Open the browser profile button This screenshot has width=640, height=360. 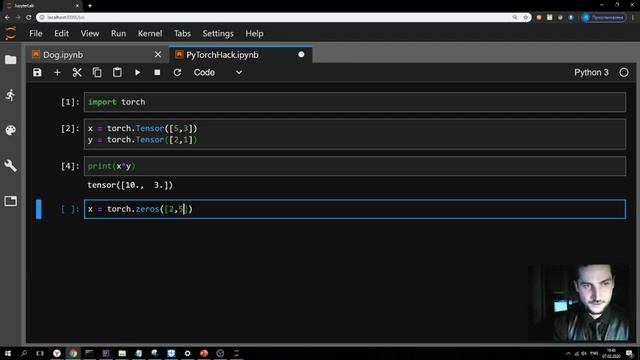pyautogui.click(x=604, y=17)
